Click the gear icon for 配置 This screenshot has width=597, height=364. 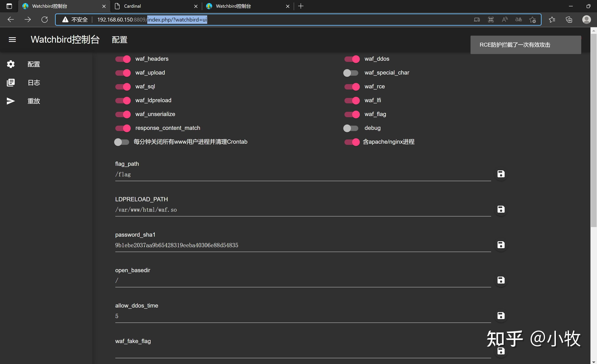click(11, 64)
